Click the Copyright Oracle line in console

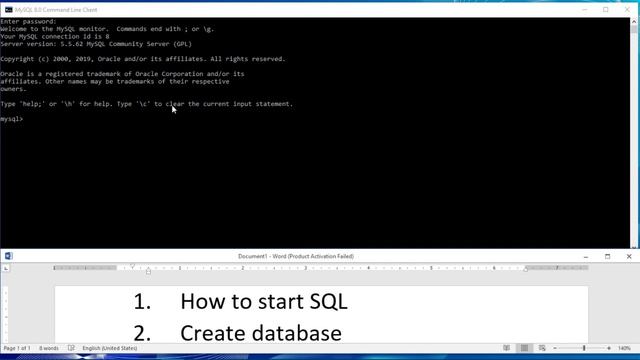click(142, 59)
